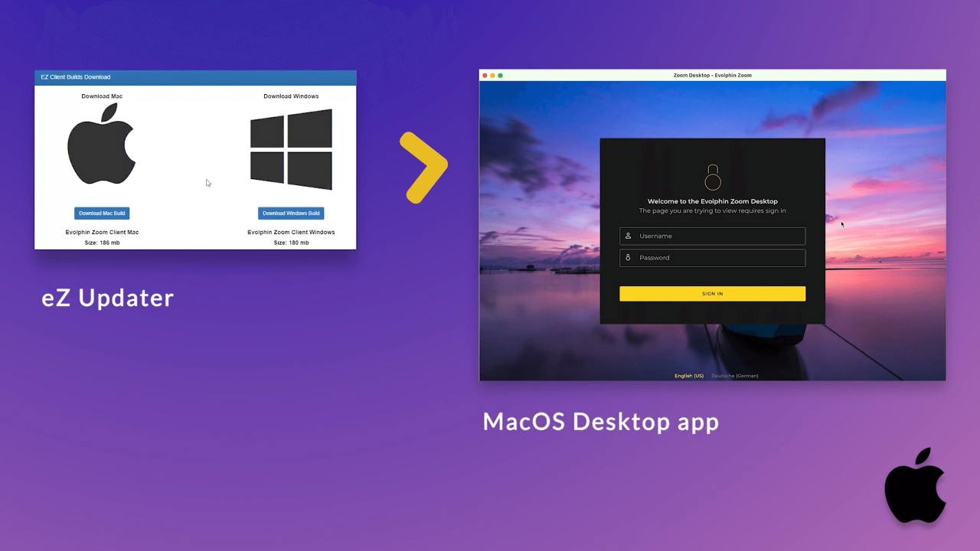Click the 'Welcome to the Evolphin Zoom Desktop' text
980x551 pixels.
(x=713, y=201)
